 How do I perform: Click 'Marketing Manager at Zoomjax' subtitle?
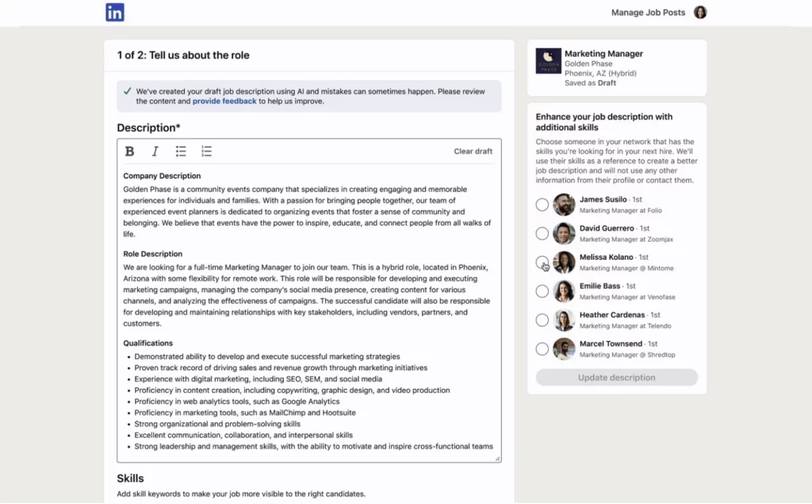tap(626, 239)
